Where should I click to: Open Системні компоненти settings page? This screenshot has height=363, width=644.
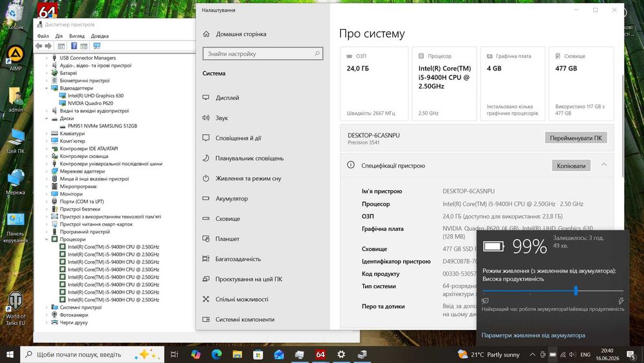click(245, 319)
